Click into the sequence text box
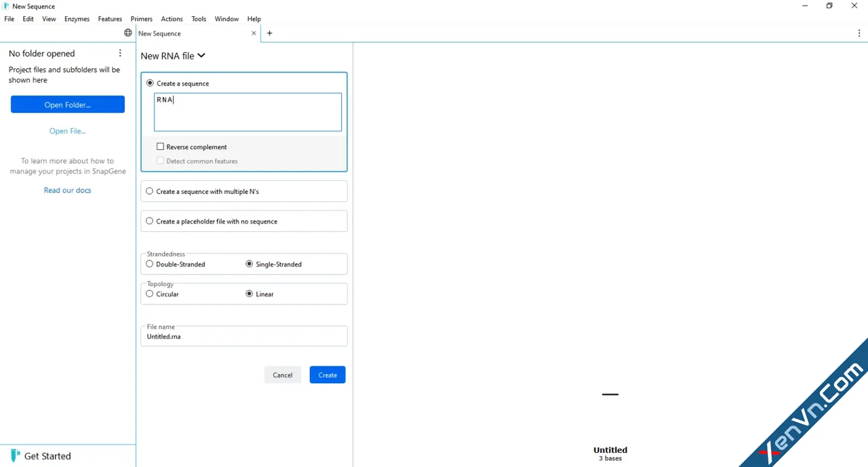The image size is (868, 467). point(248,112)
